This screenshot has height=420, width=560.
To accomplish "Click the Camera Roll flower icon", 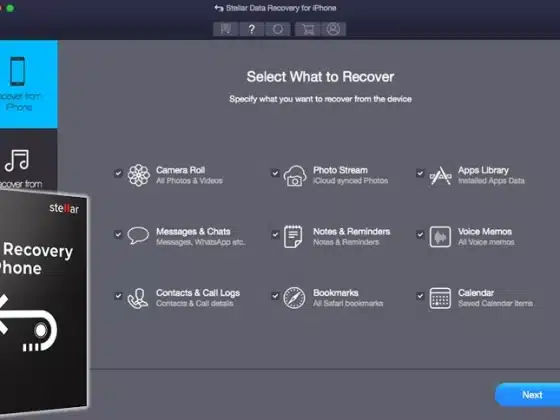I will [x=139, y=175].
